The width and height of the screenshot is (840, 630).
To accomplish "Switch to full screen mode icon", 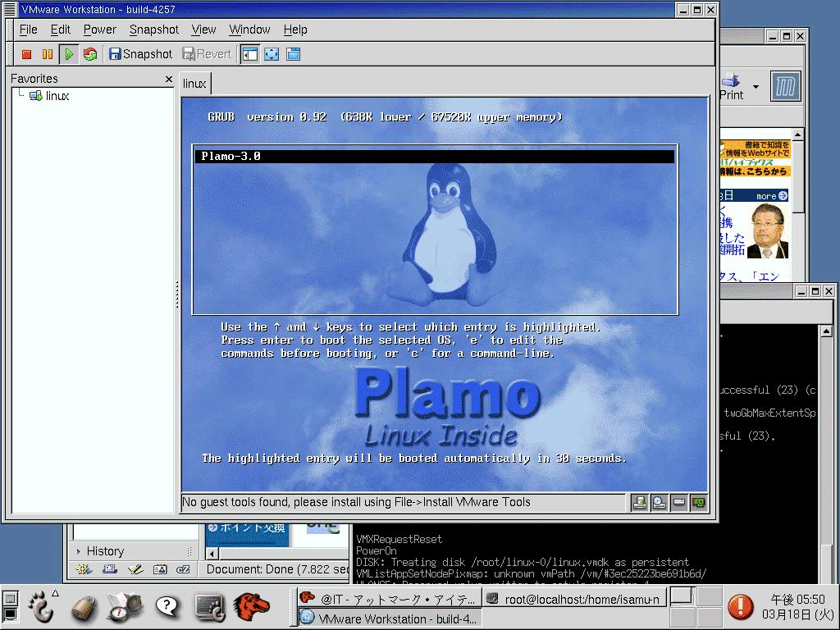I will (272, 54).
